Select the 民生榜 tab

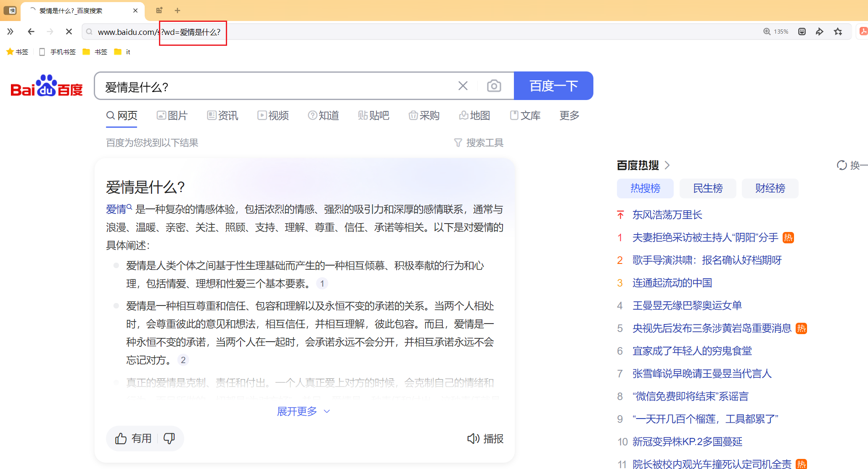[x=708, y=188]
